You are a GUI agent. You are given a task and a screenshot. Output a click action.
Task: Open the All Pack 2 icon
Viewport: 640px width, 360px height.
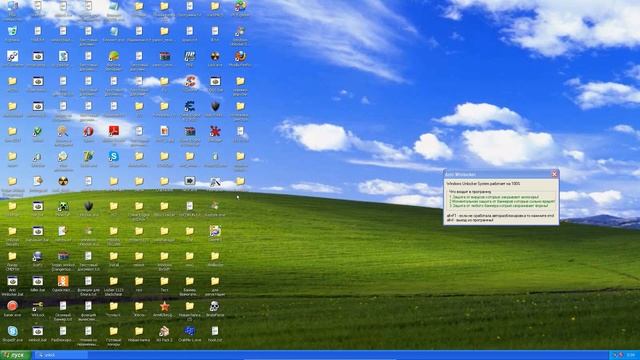pyautogui.click(x=164, y=331)
